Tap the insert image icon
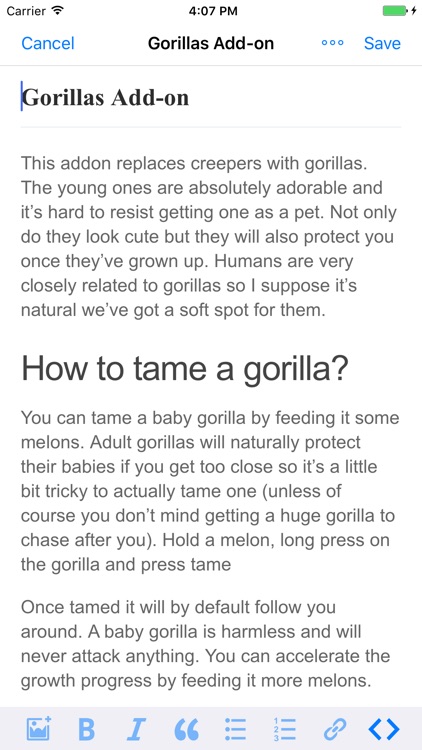This screenshot has height=750, width=422. (39, 729)
